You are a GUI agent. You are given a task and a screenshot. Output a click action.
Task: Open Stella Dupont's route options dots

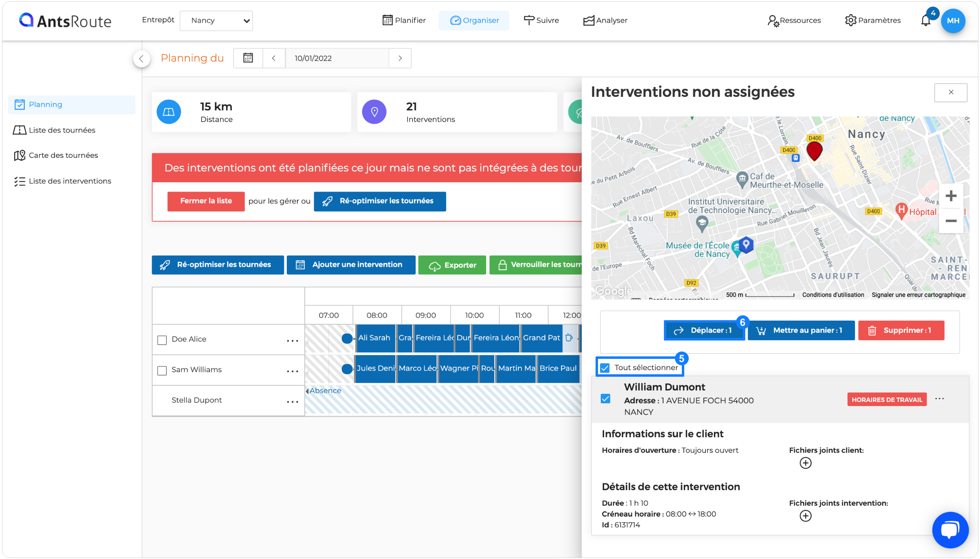click(292, 402)
